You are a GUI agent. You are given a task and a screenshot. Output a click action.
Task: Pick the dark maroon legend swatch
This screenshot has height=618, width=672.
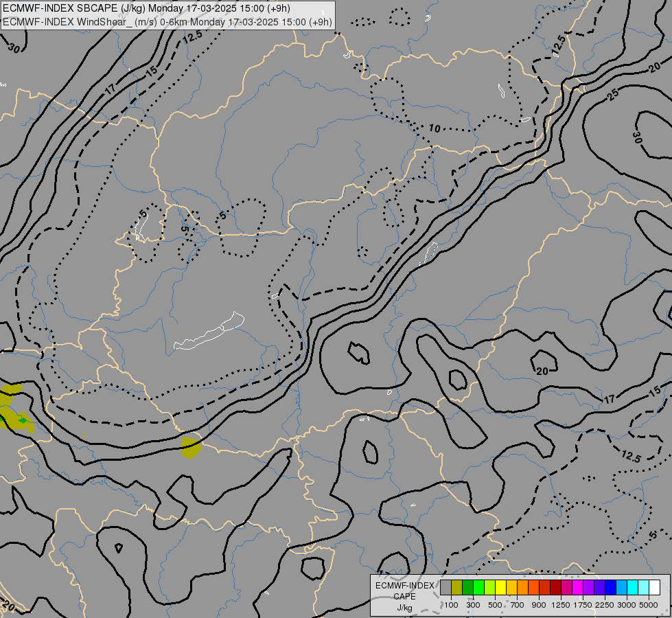(556, 588)
